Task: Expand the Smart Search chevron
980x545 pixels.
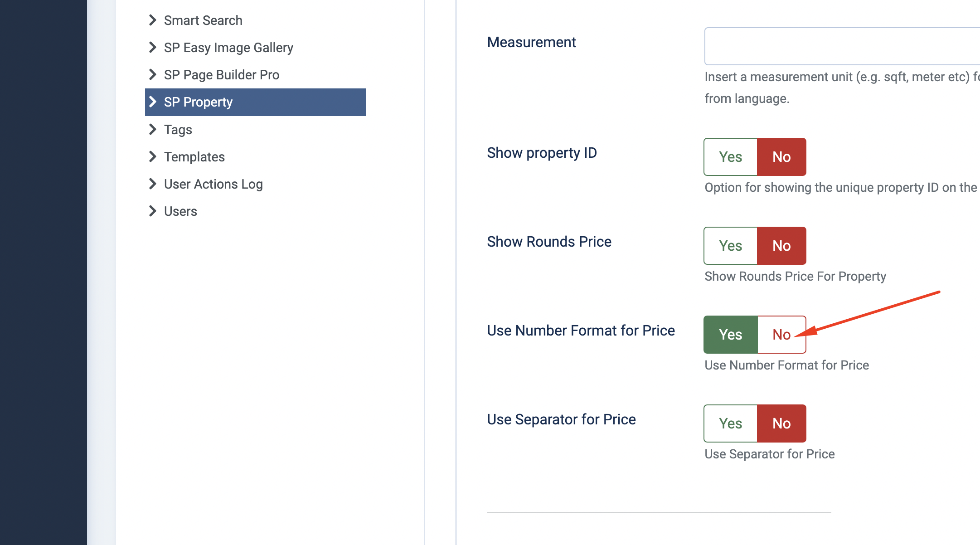Action: [153, 20]
